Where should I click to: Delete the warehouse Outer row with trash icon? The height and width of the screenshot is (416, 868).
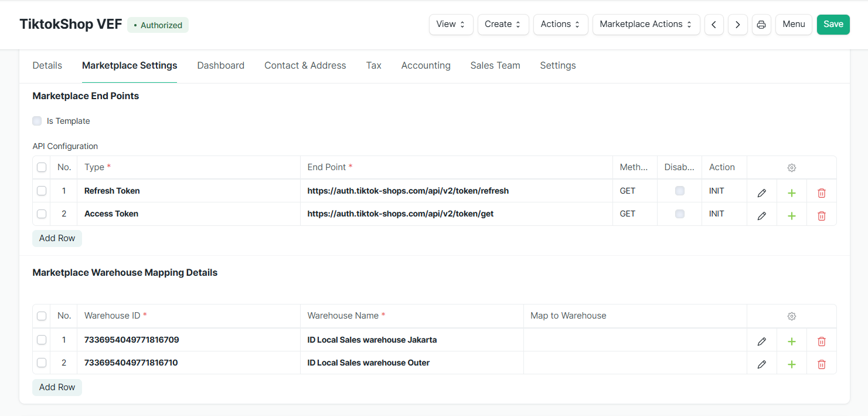[x=822, y=364]
